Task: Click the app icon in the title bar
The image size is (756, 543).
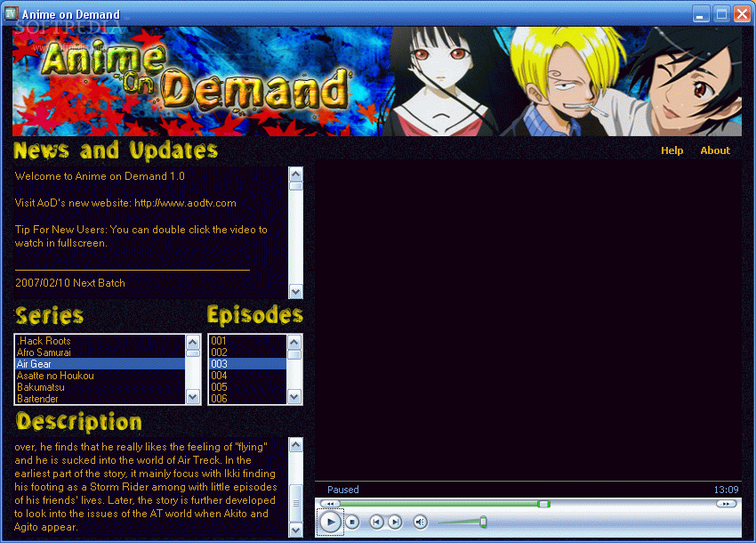Action: pos(11,13)
